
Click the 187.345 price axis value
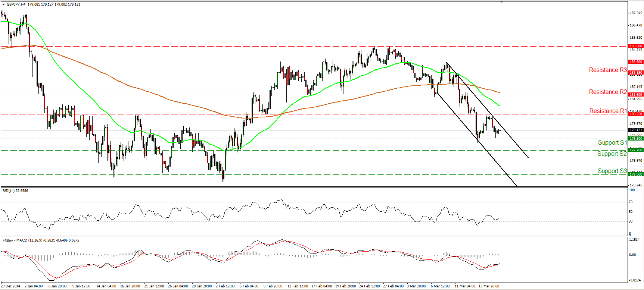[x=636, y=13]
